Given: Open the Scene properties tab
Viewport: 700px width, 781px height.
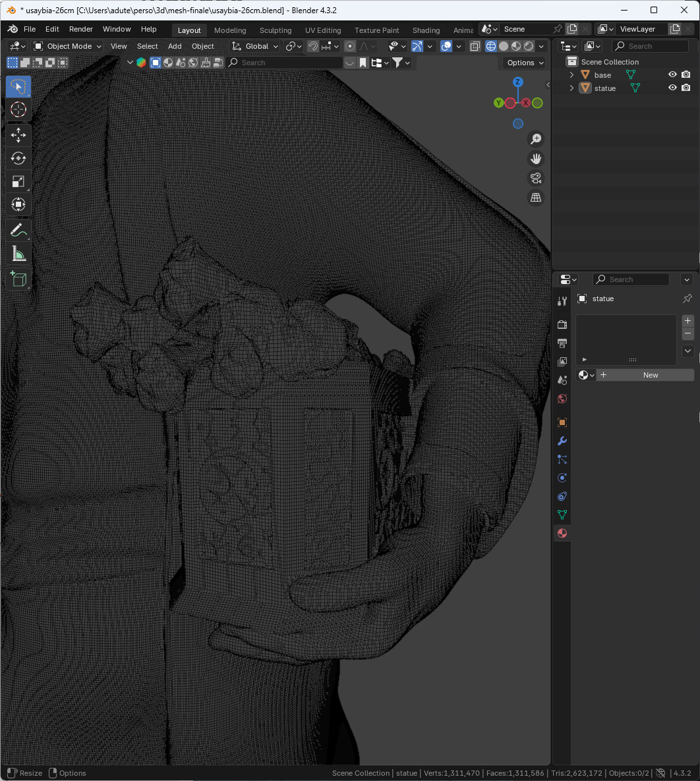Looking at the screenshot, I should click(562, 380).
